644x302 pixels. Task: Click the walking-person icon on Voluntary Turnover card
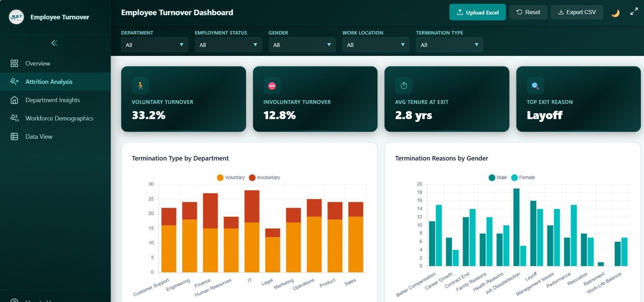[x=140, y=86]
